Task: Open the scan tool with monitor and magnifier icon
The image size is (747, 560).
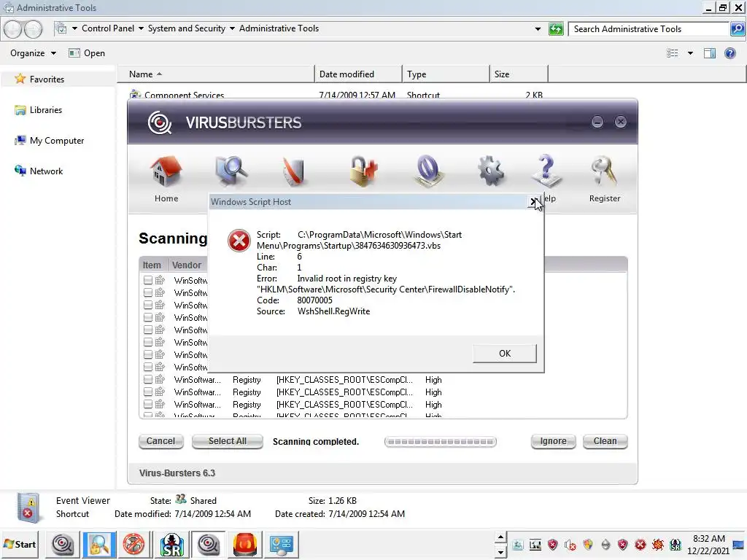Action: tap(231, 171)
